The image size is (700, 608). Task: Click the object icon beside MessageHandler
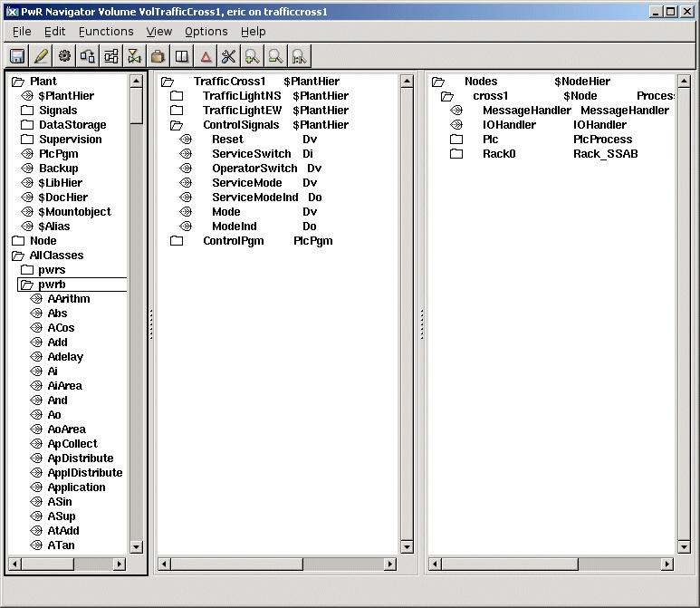point(456,111)
